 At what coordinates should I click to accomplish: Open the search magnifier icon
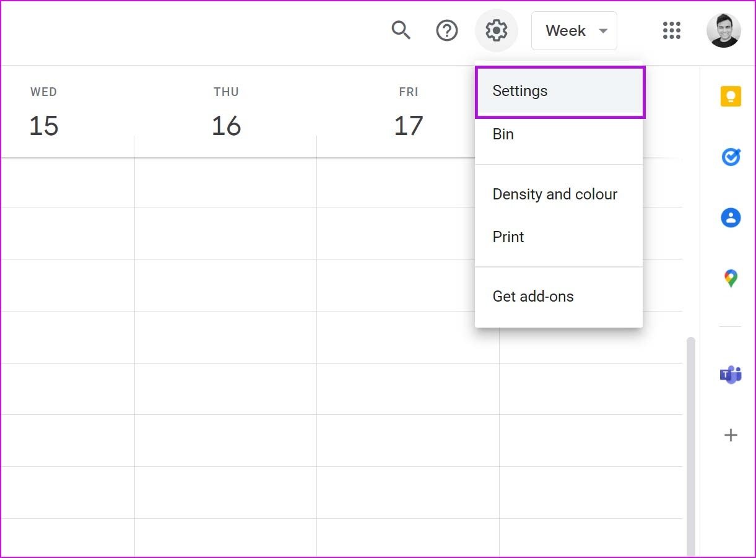point(401,30)
